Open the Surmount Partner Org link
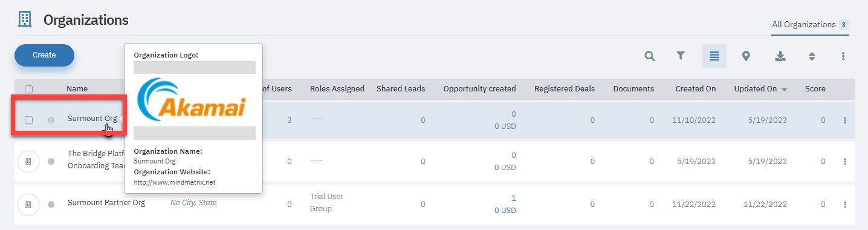868x230 pixels. 106,203
